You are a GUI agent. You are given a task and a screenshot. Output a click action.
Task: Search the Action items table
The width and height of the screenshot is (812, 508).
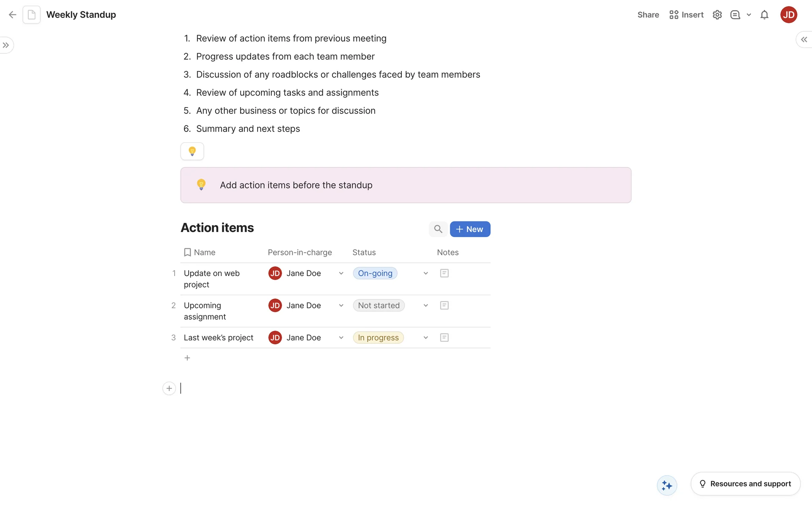438,229
